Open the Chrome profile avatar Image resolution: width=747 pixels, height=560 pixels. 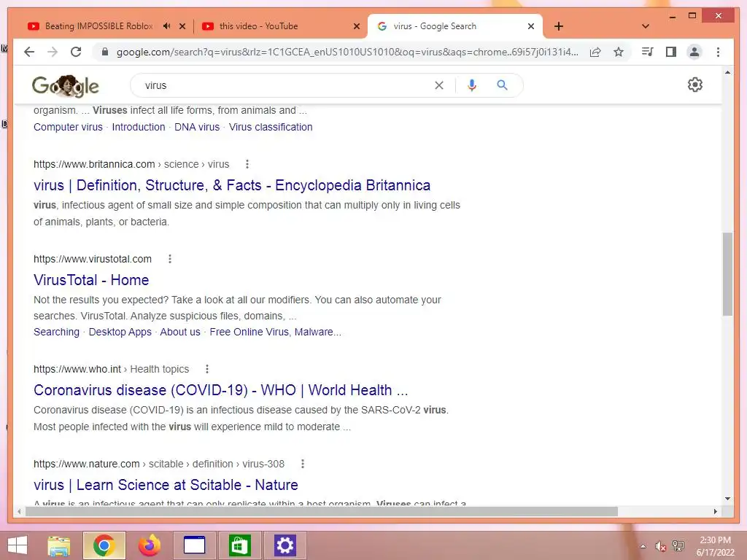694,52
